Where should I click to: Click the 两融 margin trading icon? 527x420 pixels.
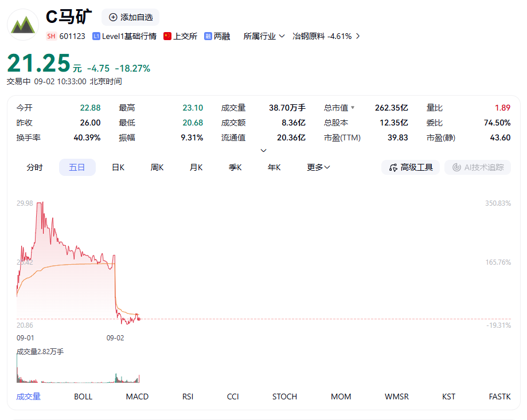(x=208, y=36)
